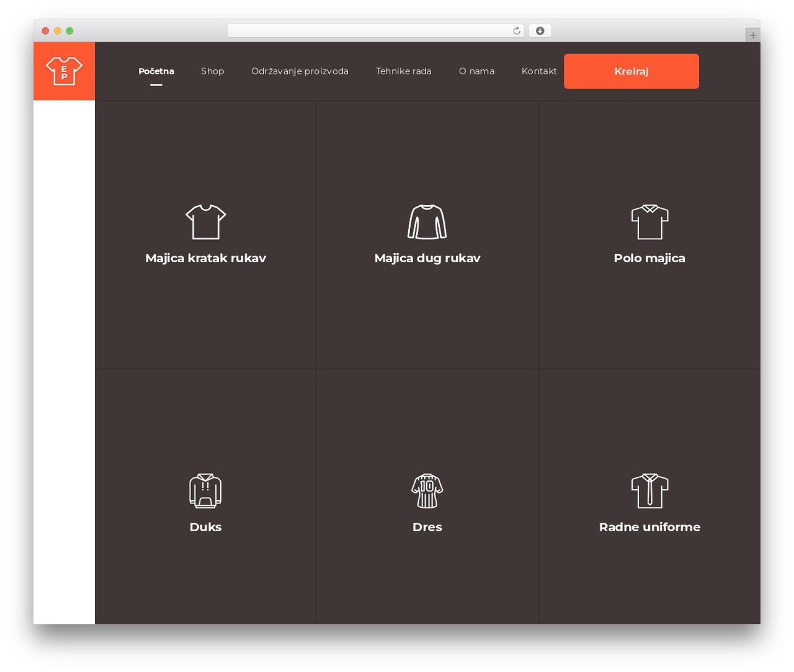Viewport: 794px width, 672px height.
Task: Close window with red traffic light
Action: [x=45, y=31]
